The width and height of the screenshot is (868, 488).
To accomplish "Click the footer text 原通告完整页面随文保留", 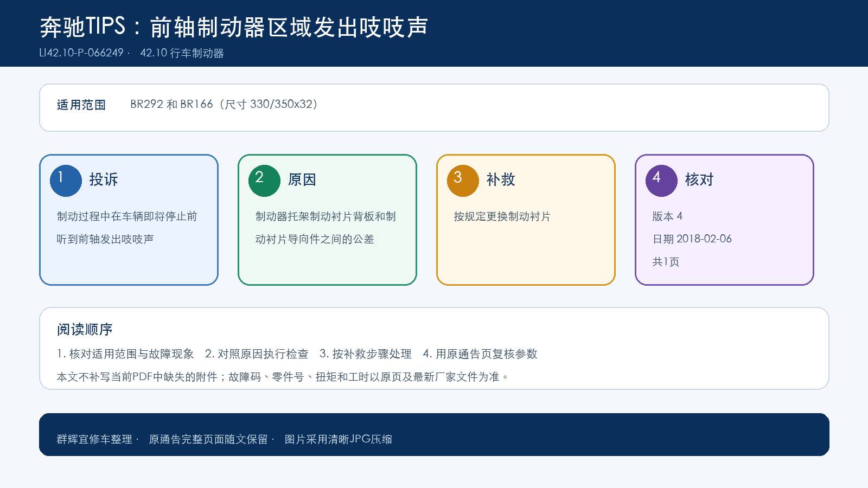I will [208, 439].
